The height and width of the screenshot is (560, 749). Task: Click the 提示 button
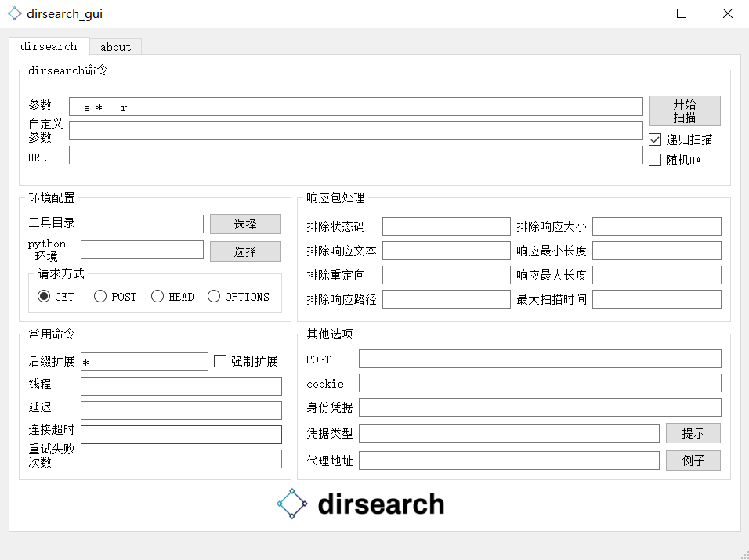693,433
